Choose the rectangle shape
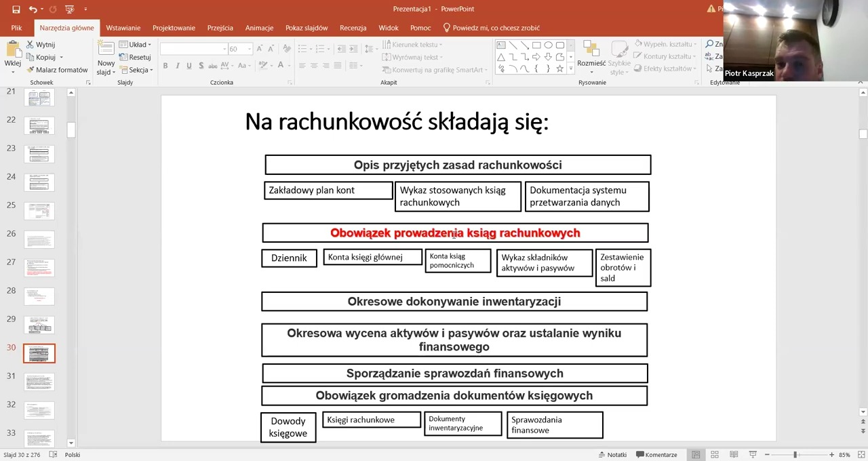868x461 pixels. 536,45
